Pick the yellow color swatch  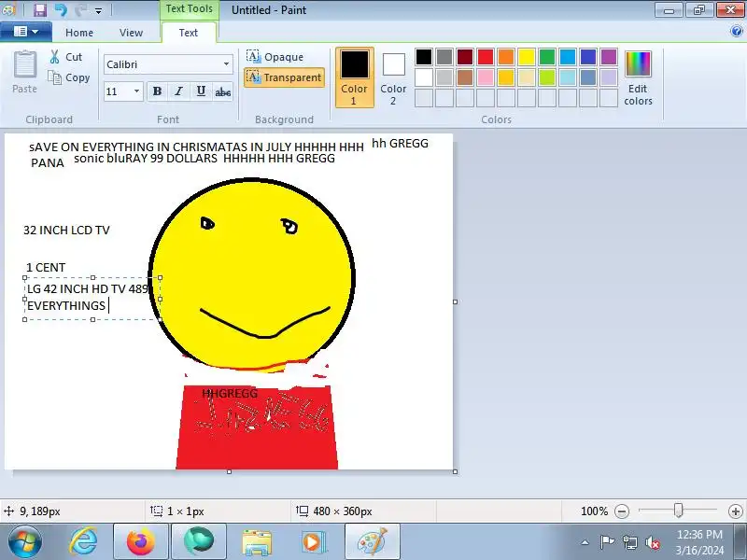point(527,57)
